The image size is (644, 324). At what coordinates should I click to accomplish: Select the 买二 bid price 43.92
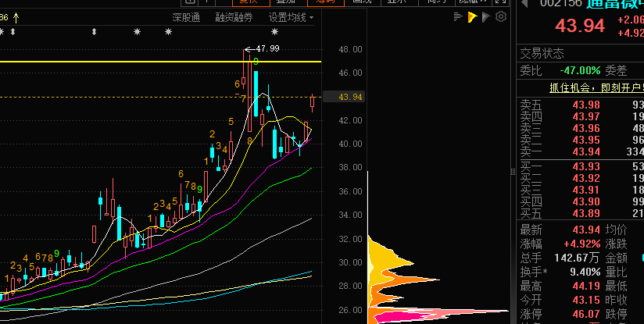pos(586,179)
